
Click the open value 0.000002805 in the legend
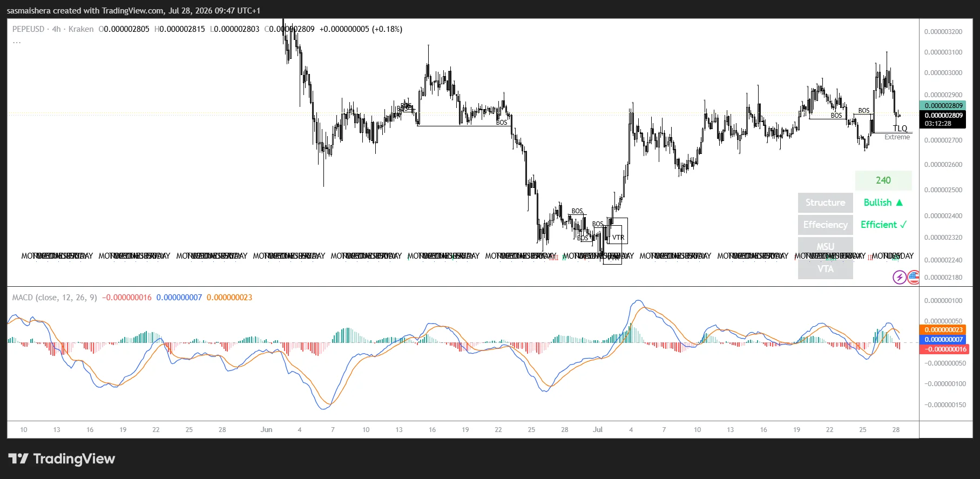coord(126,29)
